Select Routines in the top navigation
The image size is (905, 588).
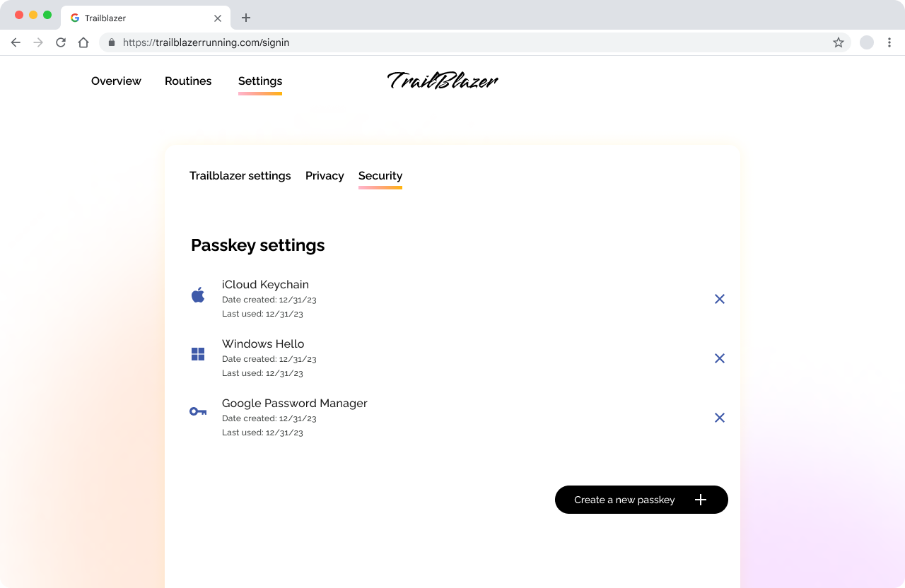188,81
